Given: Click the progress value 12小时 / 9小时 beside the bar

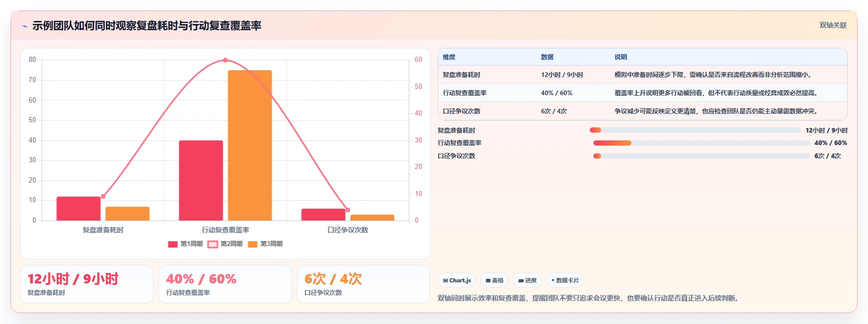Looking at the screenshot, I should [x=826, y=131].
